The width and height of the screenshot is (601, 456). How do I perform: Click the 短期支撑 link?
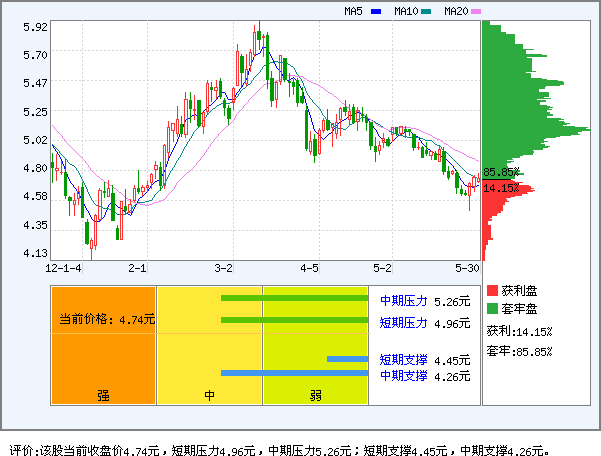pyautogui.click(x=403, y=359)
